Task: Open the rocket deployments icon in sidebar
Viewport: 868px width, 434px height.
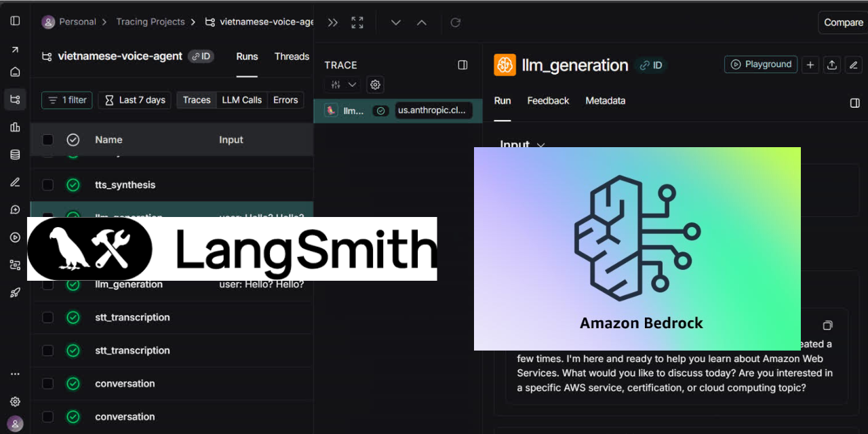Action: (x=15, y=292)
